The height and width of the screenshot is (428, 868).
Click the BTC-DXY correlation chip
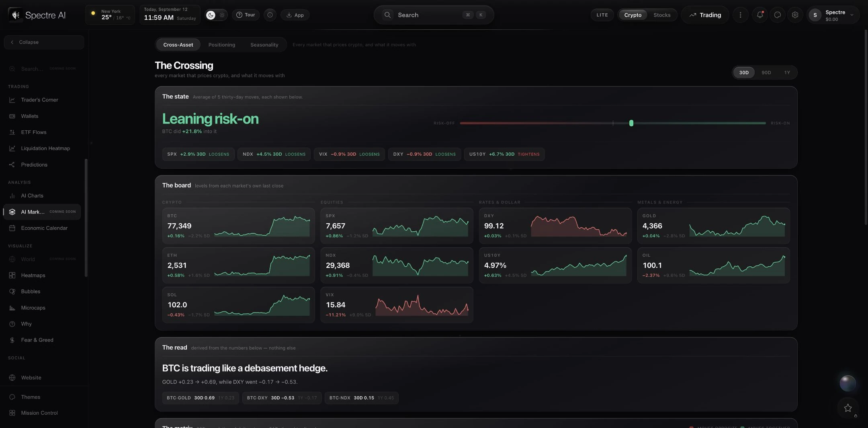click(x=282, y=398)
